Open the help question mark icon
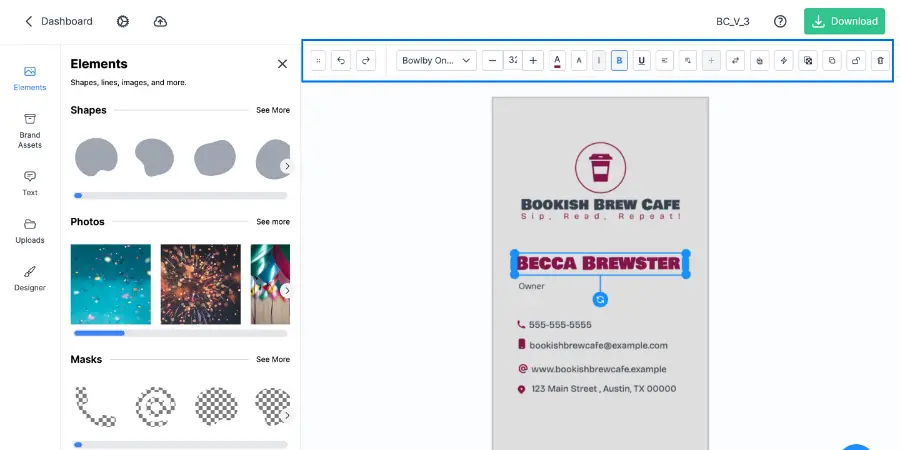 pyautogui.click(x=780, y=21)
